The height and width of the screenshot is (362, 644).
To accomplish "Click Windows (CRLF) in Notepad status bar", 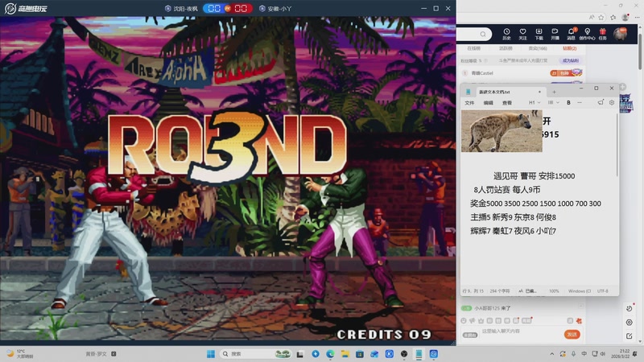I will point(580,291).
